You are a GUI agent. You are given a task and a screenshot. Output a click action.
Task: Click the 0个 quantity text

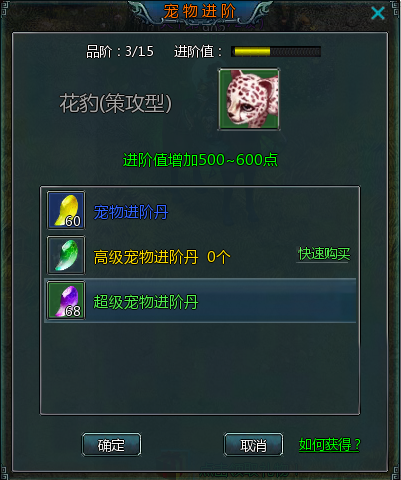[219, 257]
